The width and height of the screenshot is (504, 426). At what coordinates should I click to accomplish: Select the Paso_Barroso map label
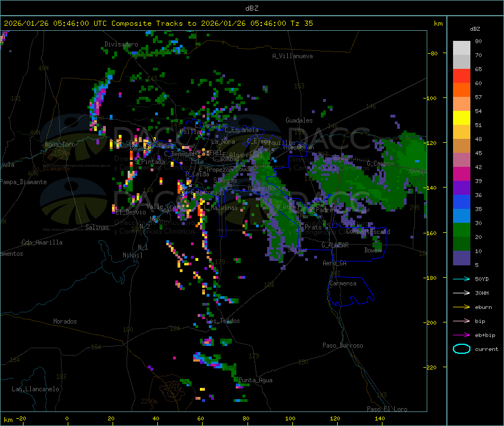tap(343, 345)
